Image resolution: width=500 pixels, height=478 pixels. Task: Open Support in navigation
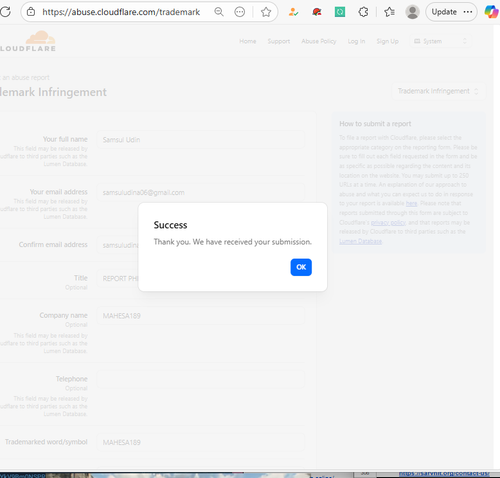(x=279, y=41)
